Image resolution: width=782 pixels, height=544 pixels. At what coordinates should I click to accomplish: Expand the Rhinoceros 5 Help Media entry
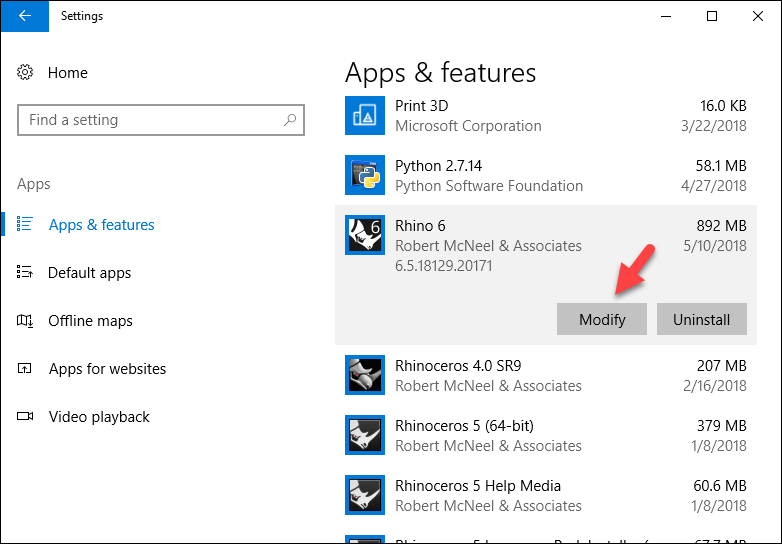point(546,495)
